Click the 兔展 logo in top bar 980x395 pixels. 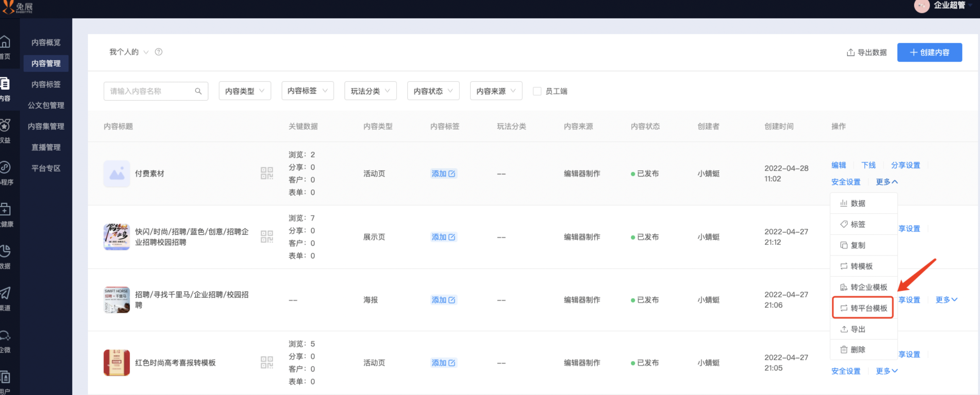(x=17, y=7)
